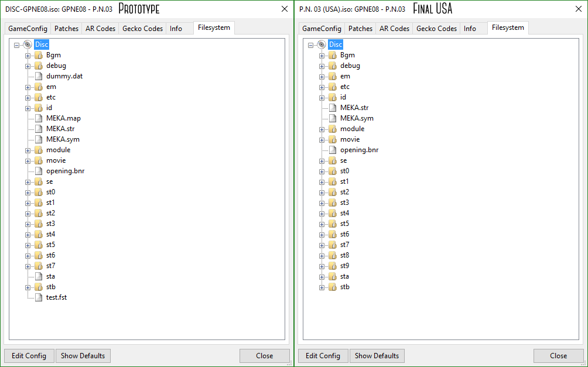Collapse the Disc root in Prototype window

[x=16, y=45]
